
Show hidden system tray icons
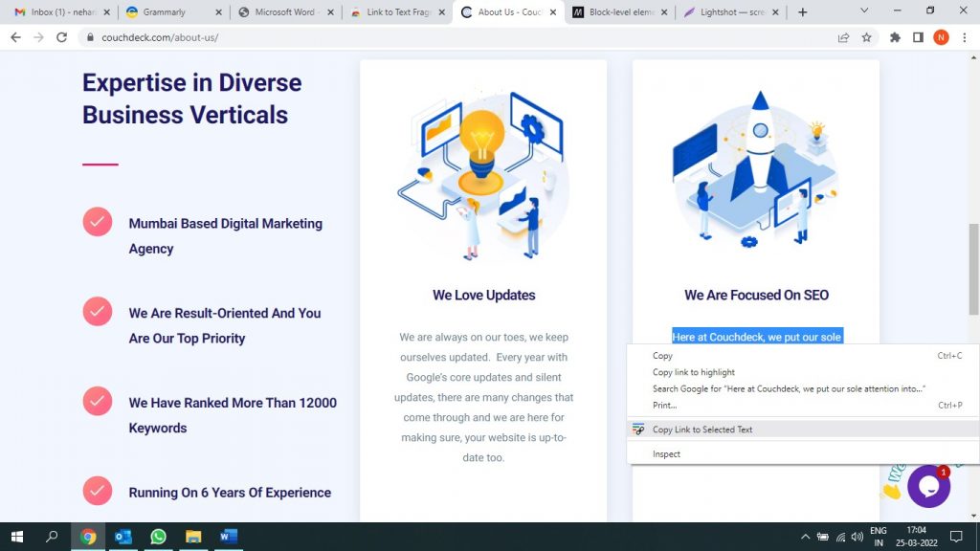(805, 537)
